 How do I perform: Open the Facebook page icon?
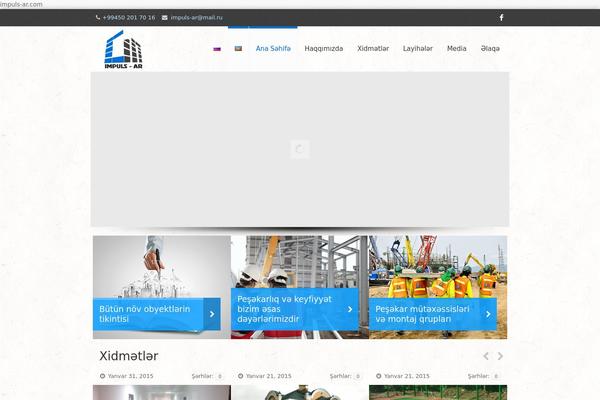coord(501,18)
